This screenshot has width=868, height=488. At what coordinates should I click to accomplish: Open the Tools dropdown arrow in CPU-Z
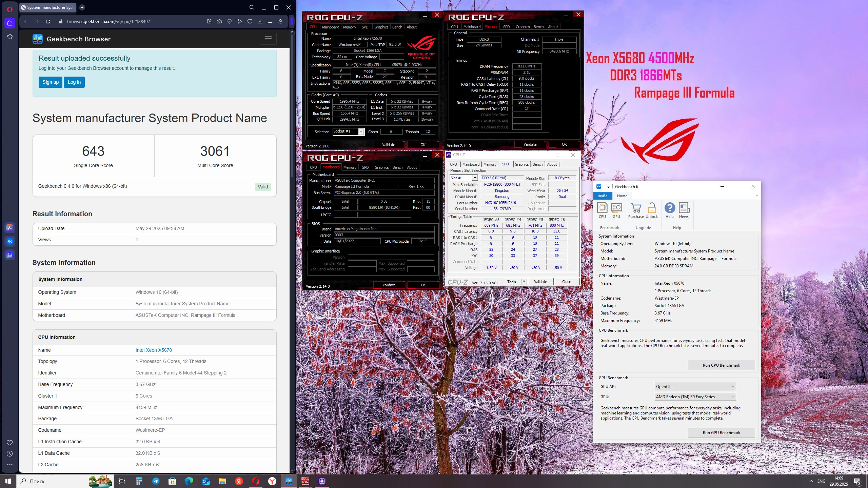tap(524, 282)
